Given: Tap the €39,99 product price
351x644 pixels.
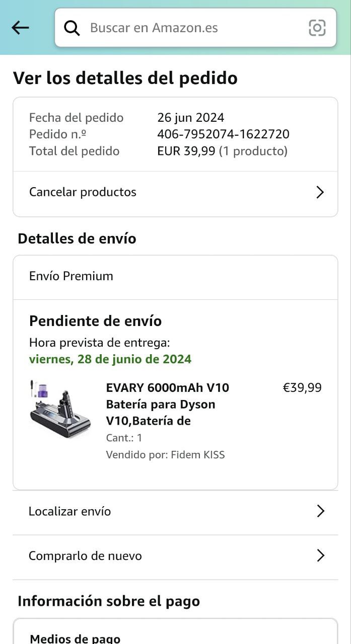Looking at the screenshot, I should coord(302,387).
